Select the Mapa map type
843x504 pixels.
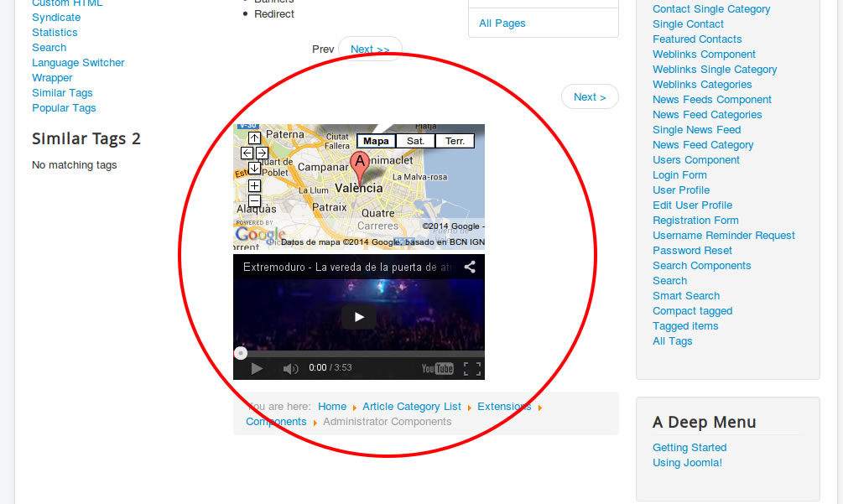click(x=376, y=141)
